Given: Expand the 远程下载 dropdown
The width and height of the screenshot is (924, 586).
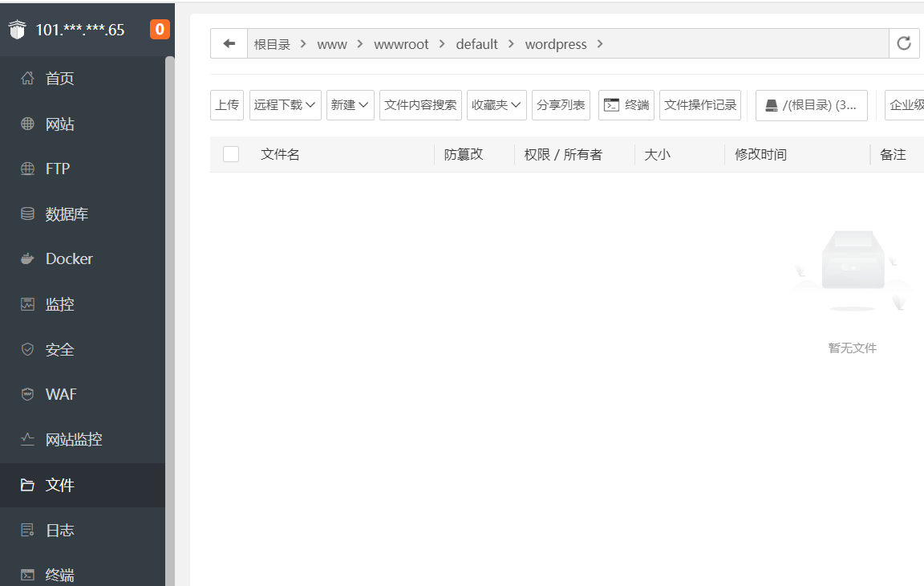Looking at the screenshot, I should click(285, 105).
